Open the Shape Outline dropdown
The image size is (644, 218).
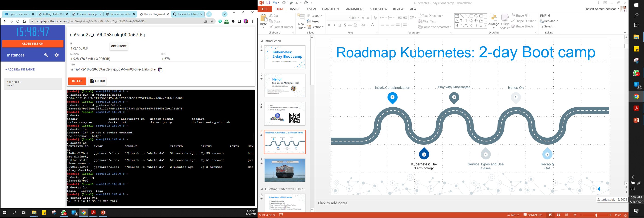(524, 21)
